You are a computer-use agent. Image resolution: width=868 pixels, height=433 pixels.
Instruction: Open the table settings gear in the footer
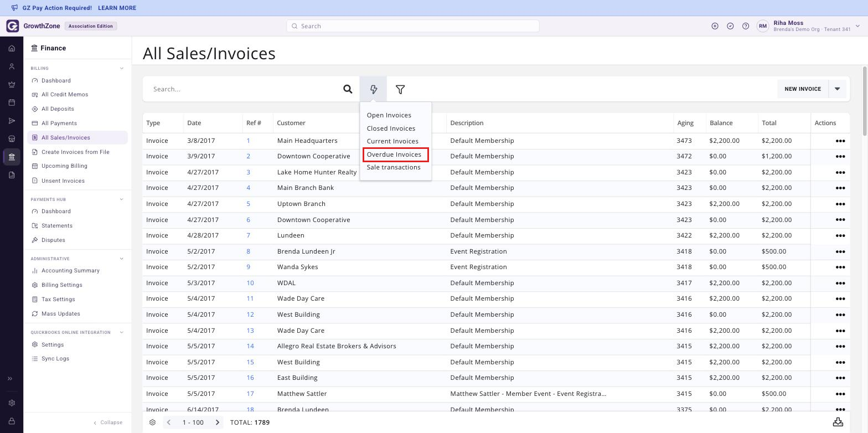pos(152,422)
